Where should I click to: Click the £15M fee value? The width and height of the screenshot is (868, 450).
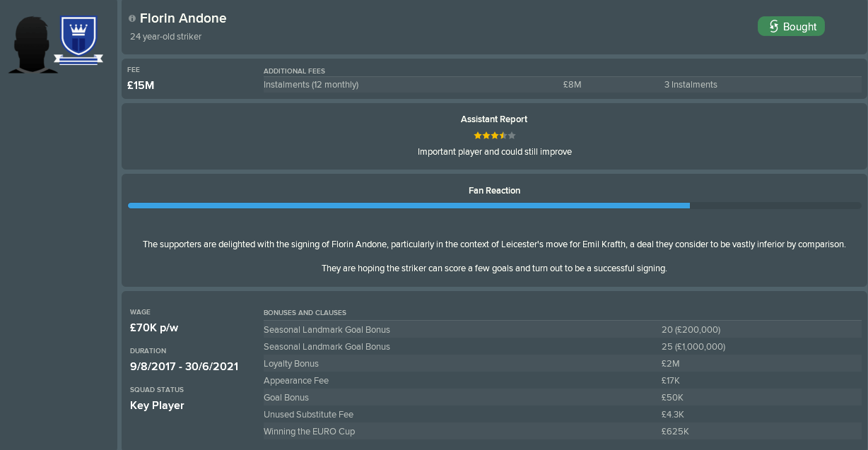[141, 85]
